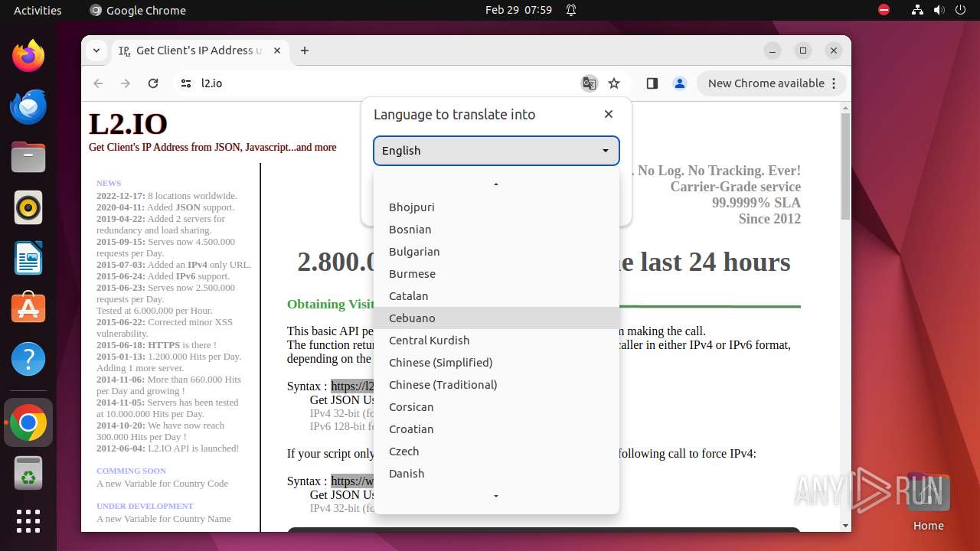The image size is (980, 551).
Task: Select Chinese (Traditional) option
Action: (x=496, y=385)
